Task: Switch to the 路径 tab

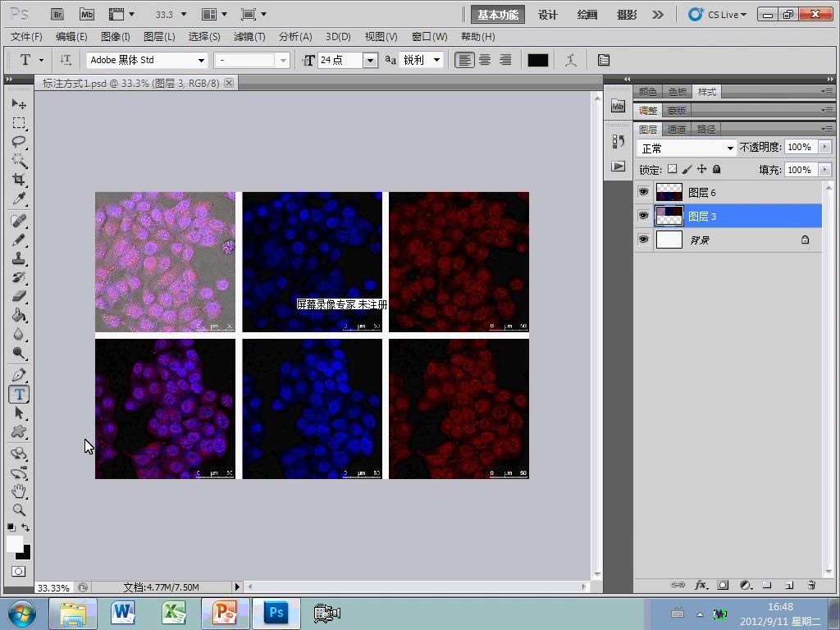Action: (706, 129)
